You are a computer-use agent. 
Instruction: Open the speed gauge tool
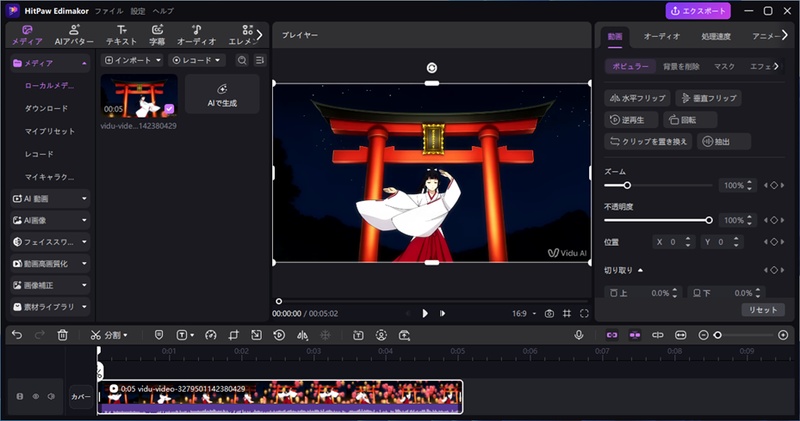(x=211, y=335)
